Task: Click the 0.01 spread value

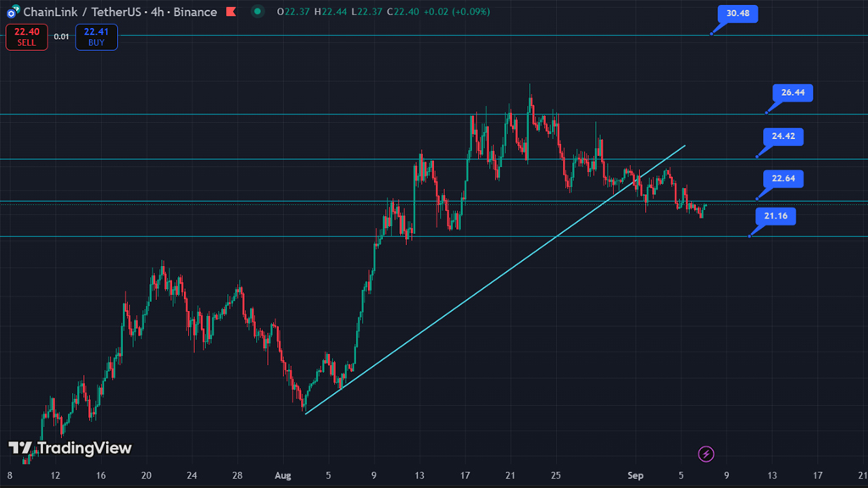Action: click(x=61, y=36)
